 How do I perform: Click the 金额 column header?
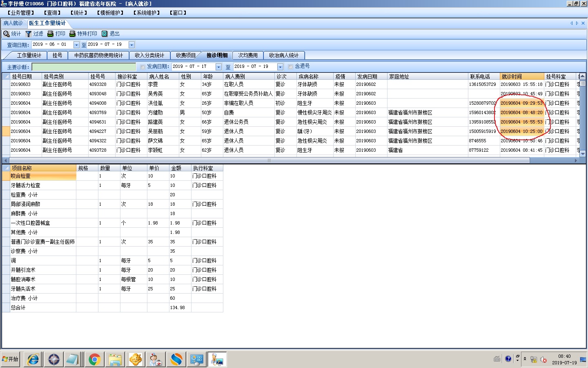[x=180, y=168]
